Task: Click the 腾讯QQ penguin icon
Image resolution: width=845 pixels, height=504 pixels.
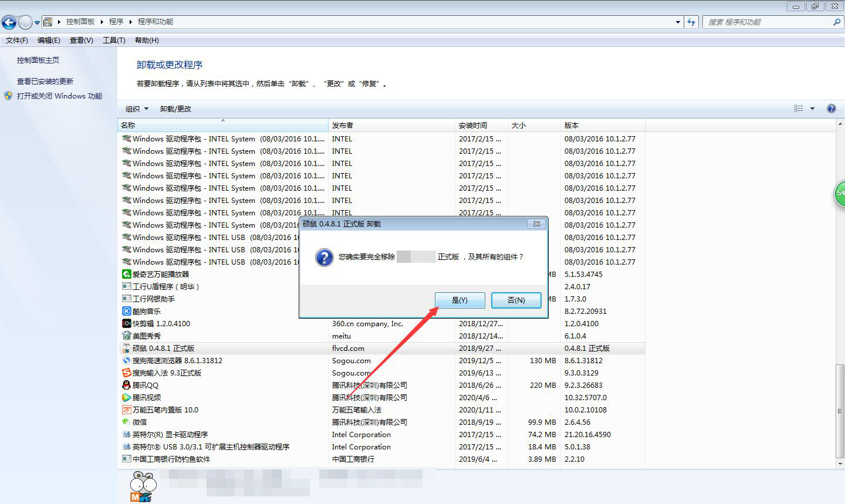Action: click(126, 385)
